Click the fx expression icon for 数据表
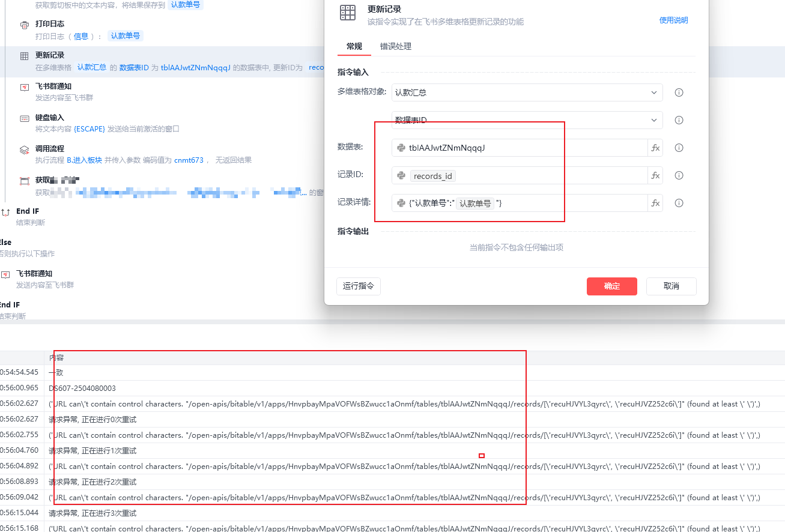 655,148
